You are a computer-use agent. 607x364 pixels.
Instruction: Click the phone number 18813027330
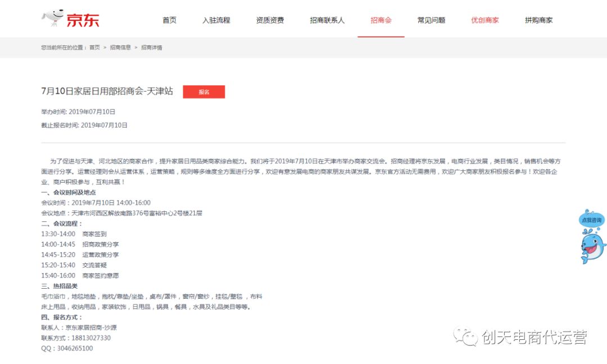(x=91, y=338)
